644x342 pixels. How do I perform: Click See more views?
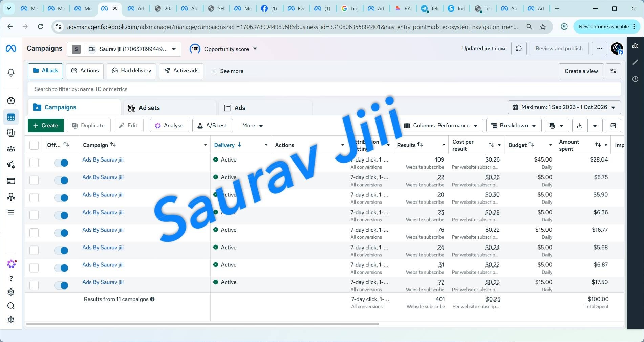(x=227, y=71)
